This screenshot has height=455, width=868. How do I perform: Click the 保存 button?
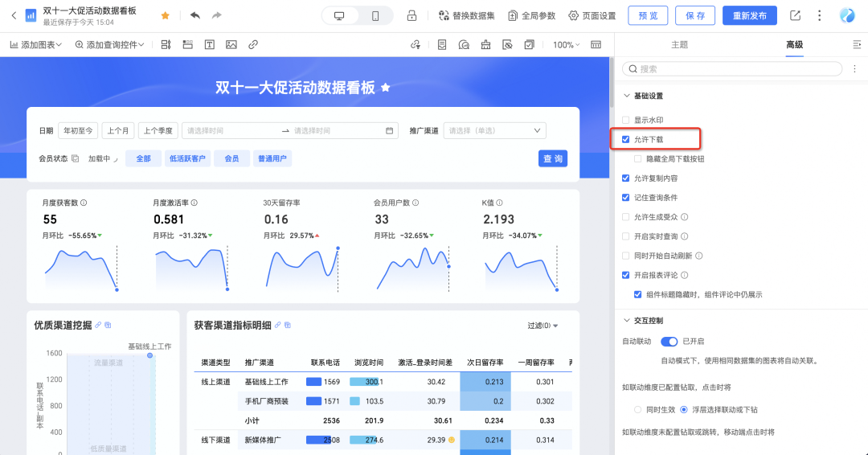click(695, 15)
